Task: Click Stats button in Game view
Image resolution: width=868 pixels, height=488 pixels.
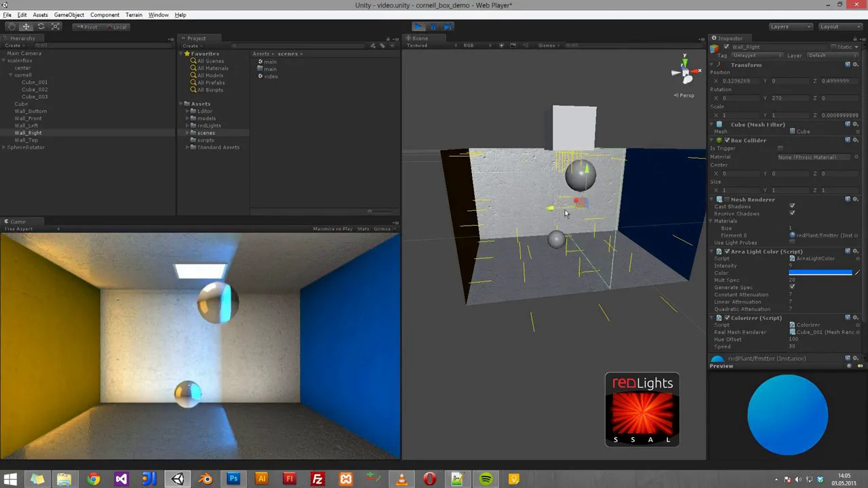Action: (363, 229)
